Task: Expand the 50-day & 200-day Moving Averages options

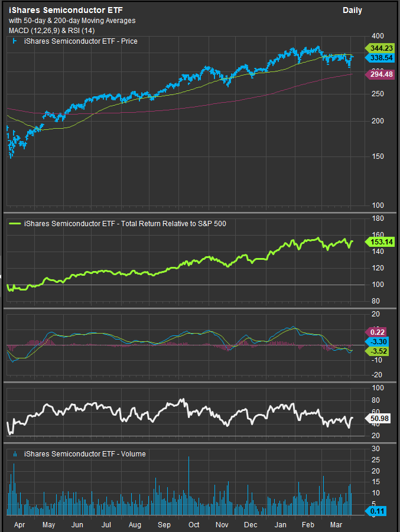Action: 72,21
